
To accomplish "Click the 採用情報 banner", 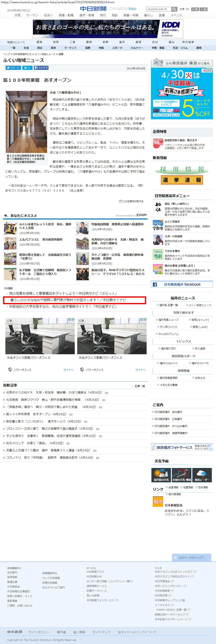I will click(182, 169).
